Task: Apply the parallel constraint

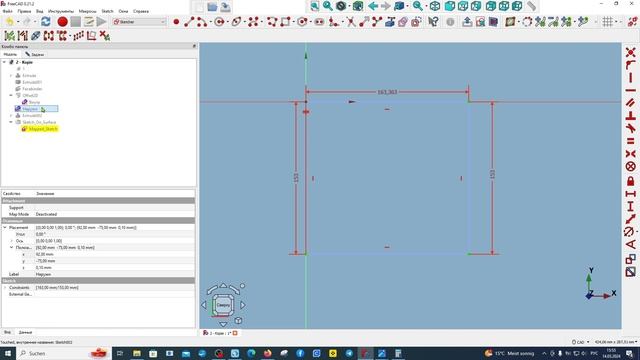Action: [631, 103]
